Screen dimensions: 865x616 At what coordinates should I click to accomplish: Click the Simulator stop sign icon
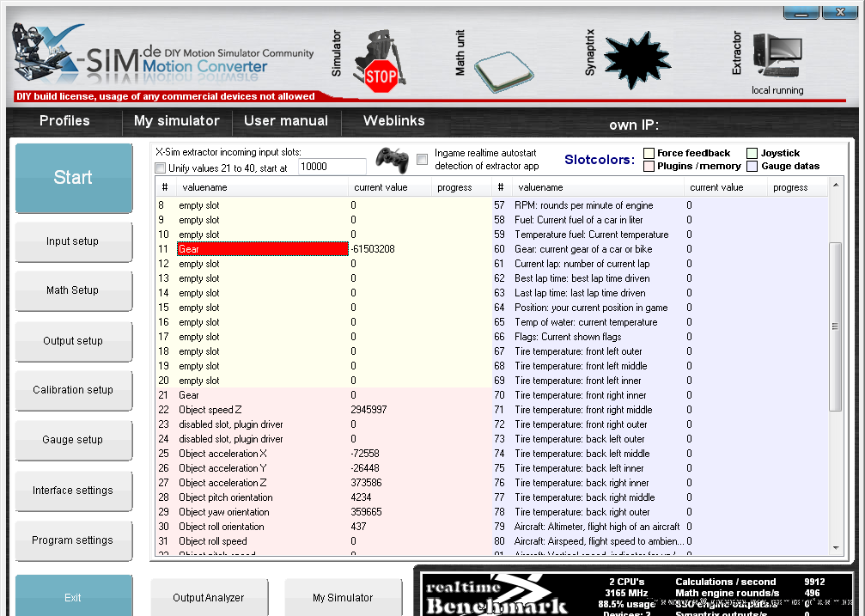pos(381,75)
